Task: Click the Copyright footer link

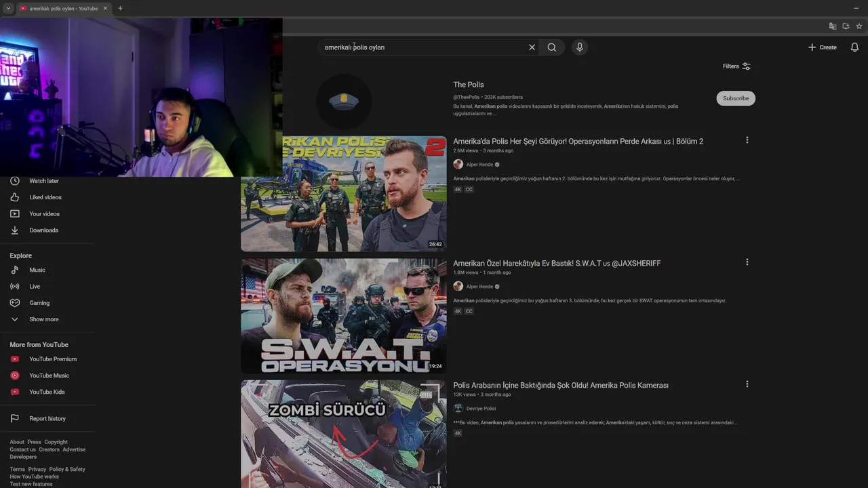Action: click(56, 442)
